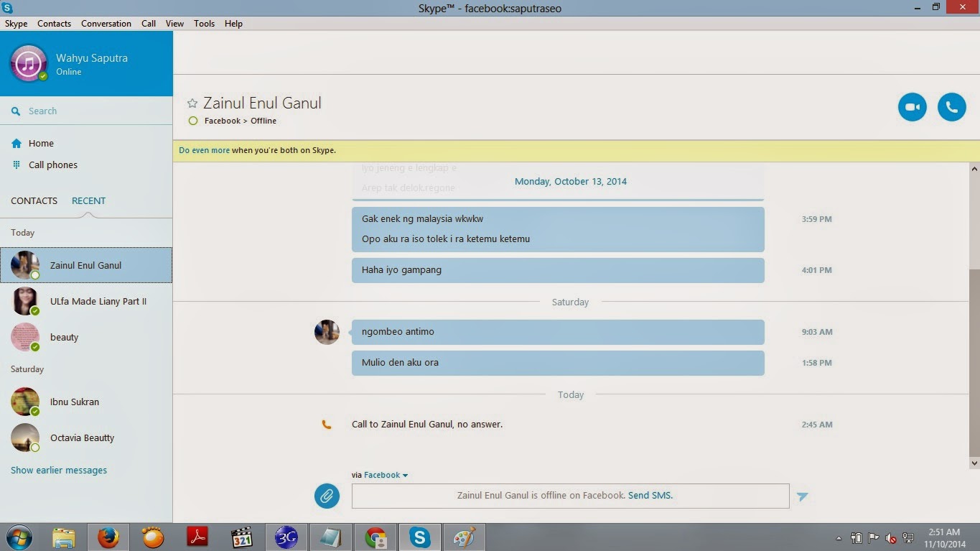
Task: Start a voice call using the phone button
Action: coord(951,107)
